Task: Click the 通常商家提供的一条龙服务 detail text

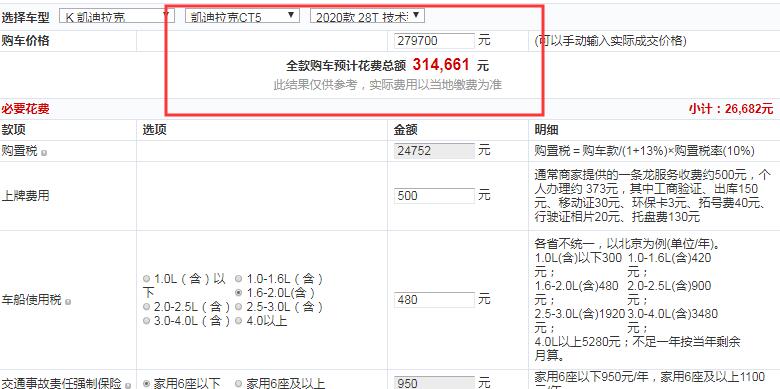Action: (653, 196)
